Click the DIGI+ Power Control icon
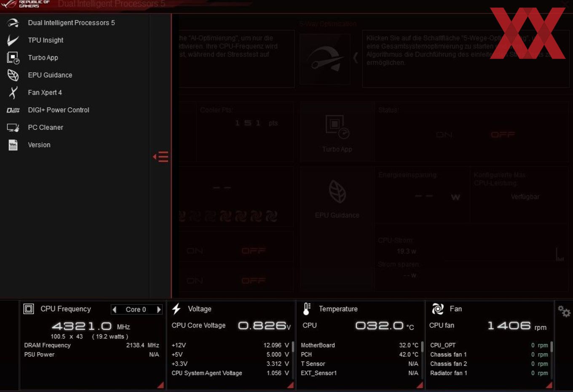 [x=13, y=110]
